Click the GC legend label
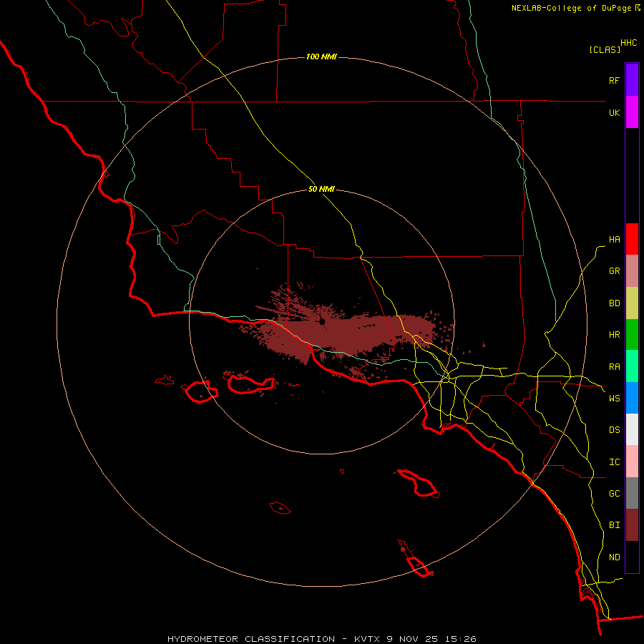The height and width of the screenshot is (644, 644). [x=614, y=494]
